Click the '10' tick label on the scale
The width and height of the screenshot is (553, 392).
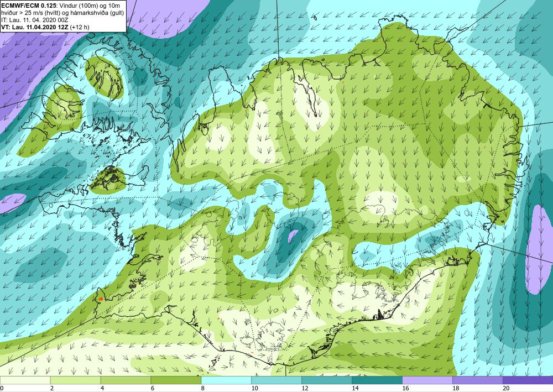254,388
